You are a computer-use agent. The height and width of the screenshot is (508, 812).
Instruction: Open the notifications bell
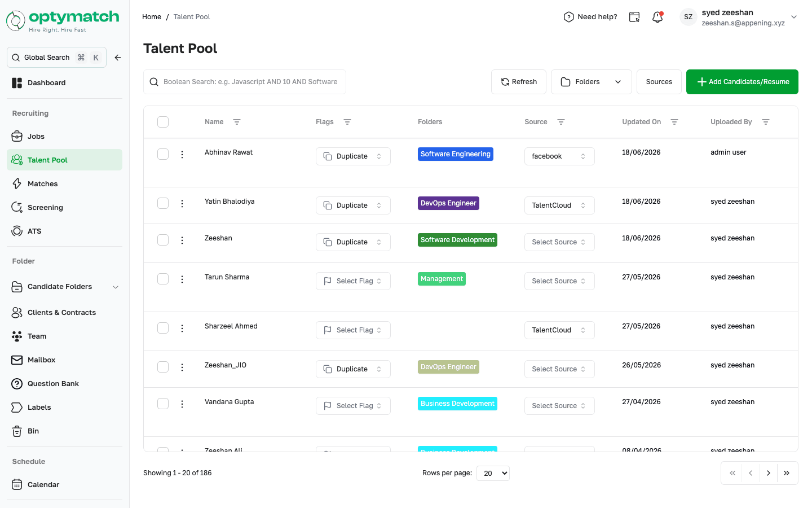pos(657,17)
